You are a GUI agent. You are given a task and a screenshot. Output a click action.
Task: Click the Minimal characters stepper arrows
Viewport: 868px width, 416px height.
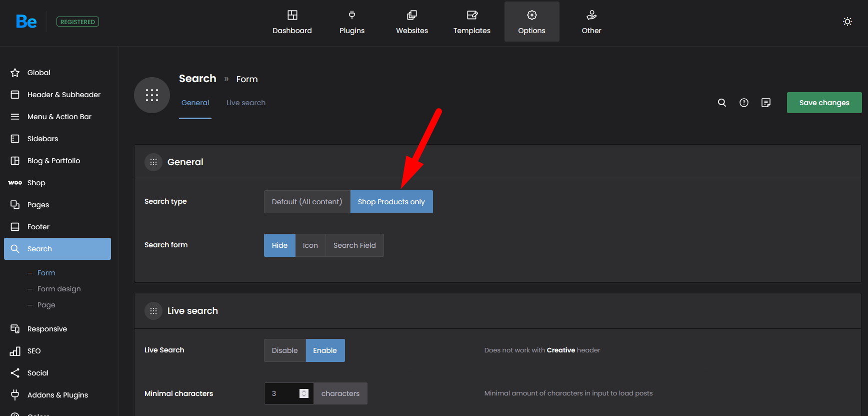(x=303, y=393)
